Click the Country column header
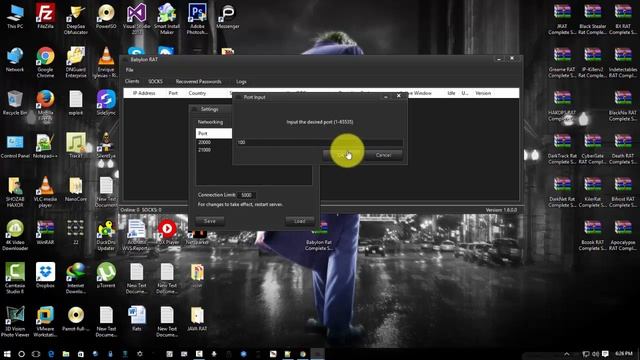 click(197, 93)
